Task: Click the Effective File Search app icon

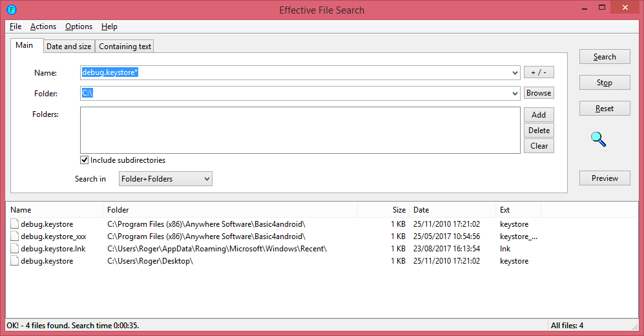Action: coord(11,10)
